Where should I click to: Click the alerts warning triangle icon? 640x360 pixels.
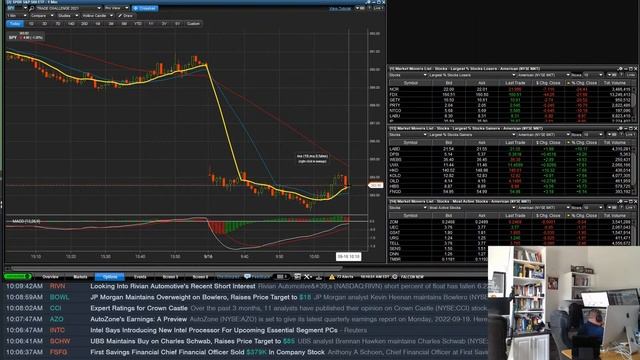coord(332,277)
